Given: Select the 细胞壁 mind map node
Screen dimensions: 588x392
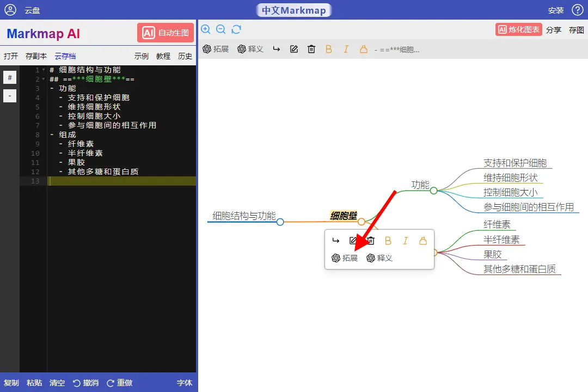Looking at the screenshot, I should (343, 216).
